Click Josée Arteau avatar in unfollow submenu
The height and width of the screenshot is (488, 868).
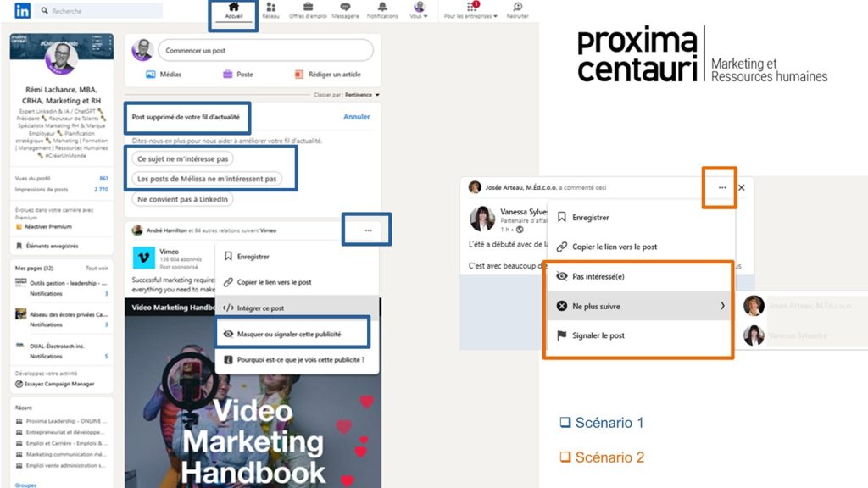[754, 305]
